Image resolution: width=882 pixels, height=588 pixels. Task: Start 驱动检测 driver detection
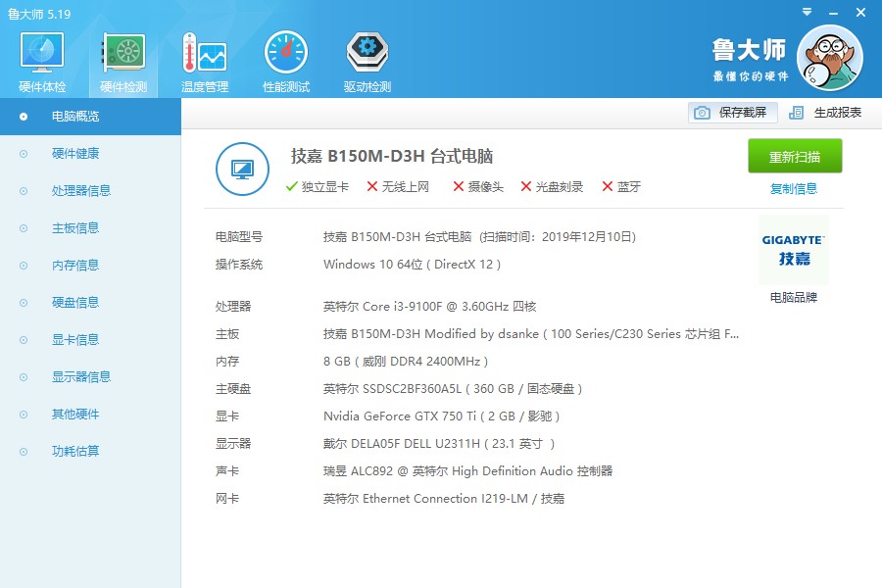(x=366, y=59)
